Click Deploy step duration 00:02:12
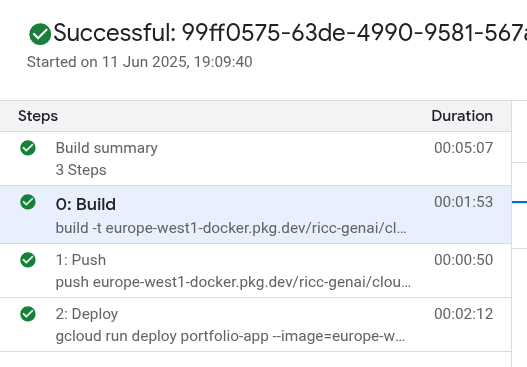 pos(463,314)
